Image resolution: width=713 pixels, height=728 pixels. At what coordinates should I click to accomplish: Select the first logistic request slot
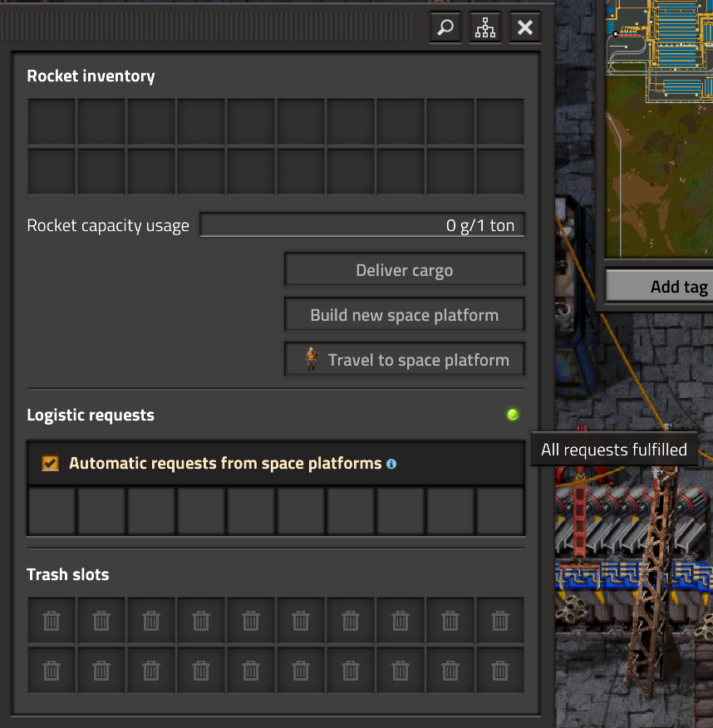pos(52,511)
